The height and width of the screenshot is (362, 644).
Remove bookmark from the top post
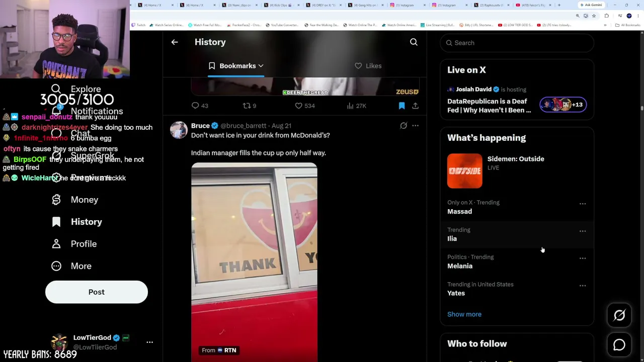tap(401, 106)
